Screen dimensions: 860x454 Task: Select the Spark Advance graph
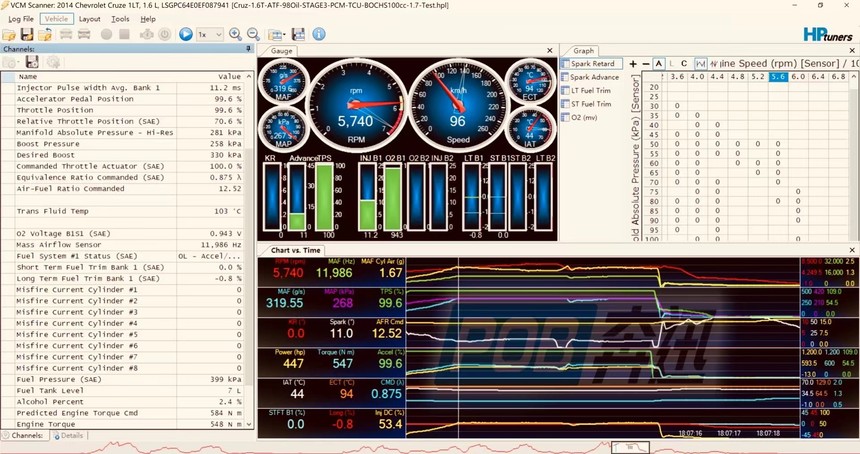[590, 77]
